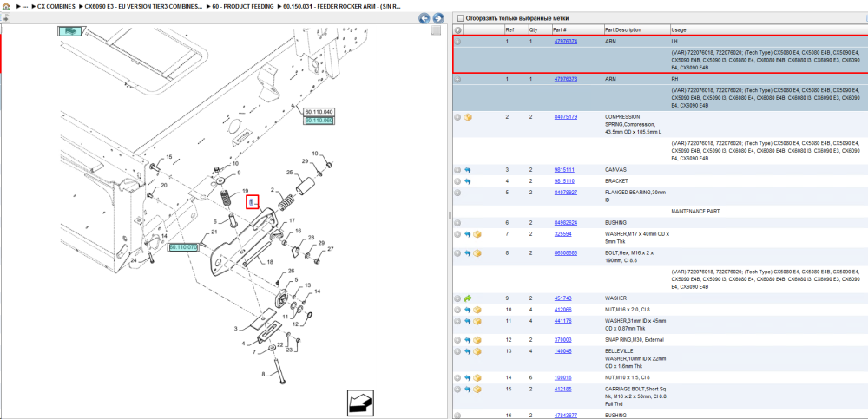The width and height of the screenshot is (868, 419).
Task: Click package icon for BOLT Hex M16 row
Action: pyautogui.click(x=477, y=253)
